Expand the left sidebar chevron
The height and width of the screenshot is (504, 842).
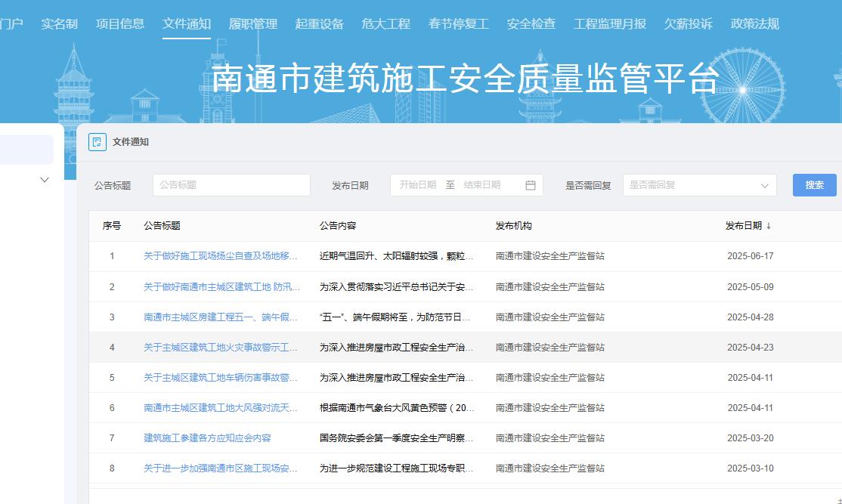pos(44,180)
